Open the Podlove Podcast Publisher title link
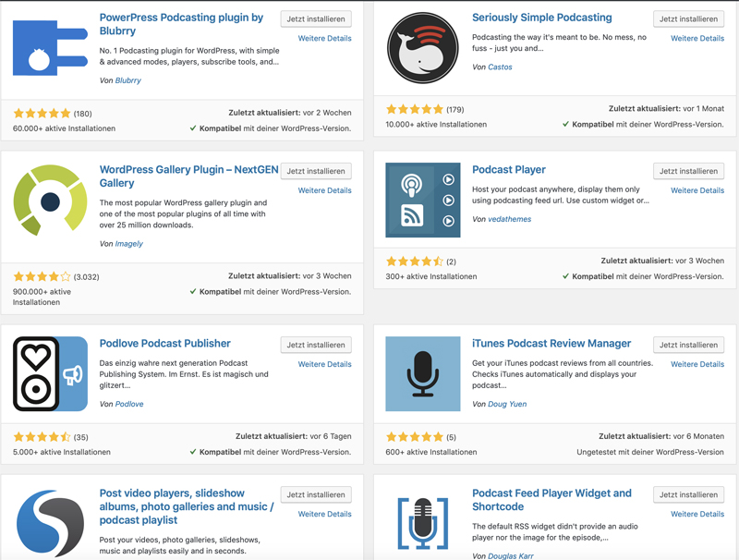739x560 pixels. (165, 343)
